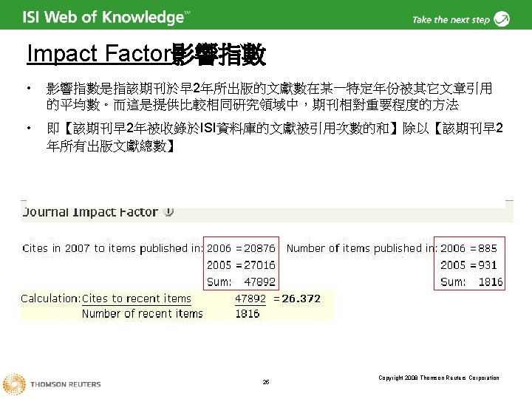Screen dimensions: 532x399
Task: Click the 'Sum: 1816' items total
Action: point(471,282)
